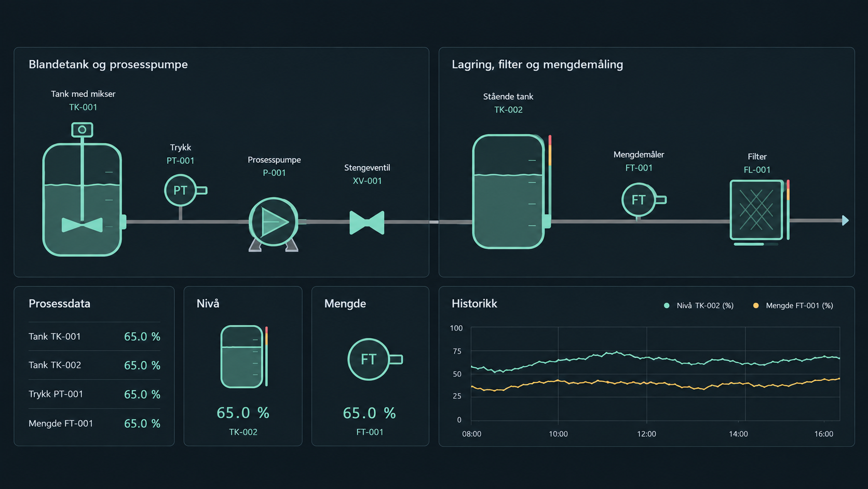
Task: Click the XV-001 tag label
Action: coord(367,181)
